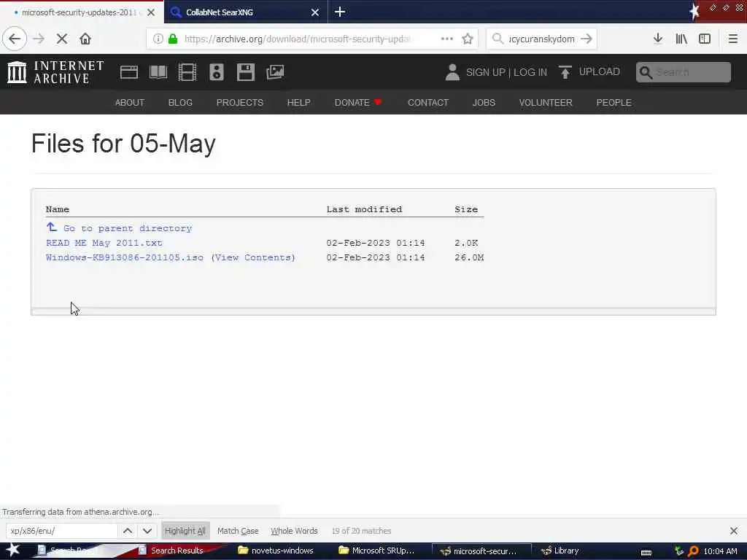The height and width of the screenshot is (560, 747).
Task: Toggle Match Case in find bar
Action: point(238,531)
